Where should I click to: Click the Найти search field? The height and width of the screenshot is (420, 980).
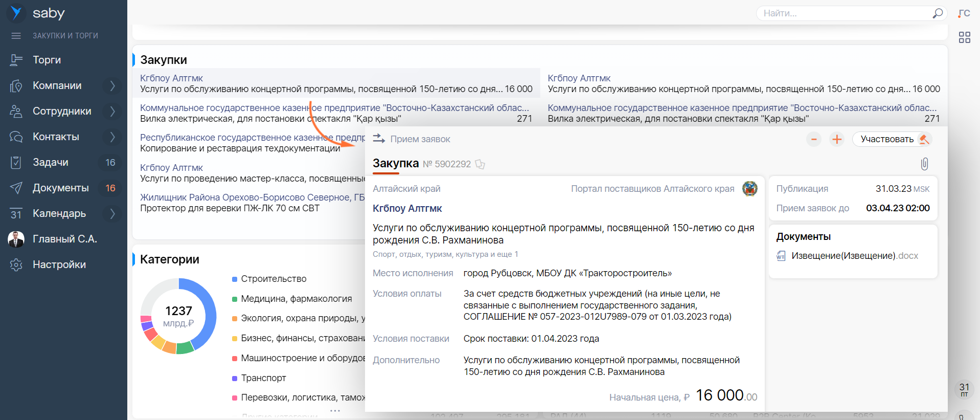coord(844,13)
